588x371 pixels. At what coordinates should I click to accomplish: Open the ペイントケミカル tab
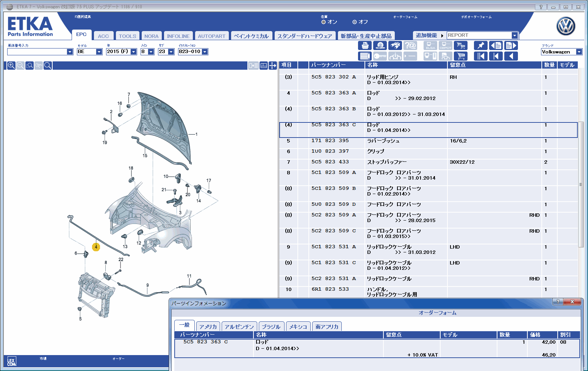pyautogui.click(x=251, y=36)
